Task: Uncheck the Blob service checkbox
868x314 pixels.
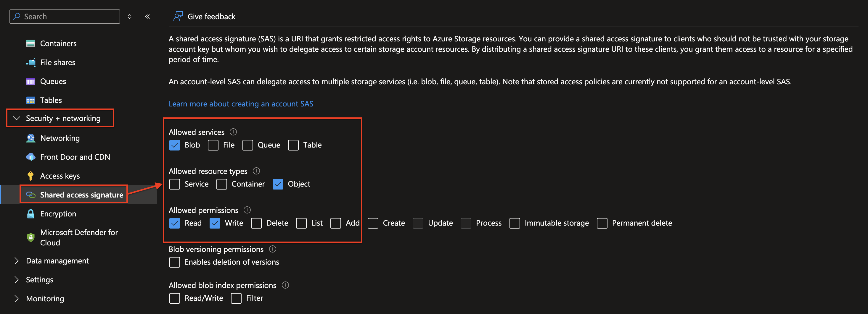Action: tap(175, 145)
